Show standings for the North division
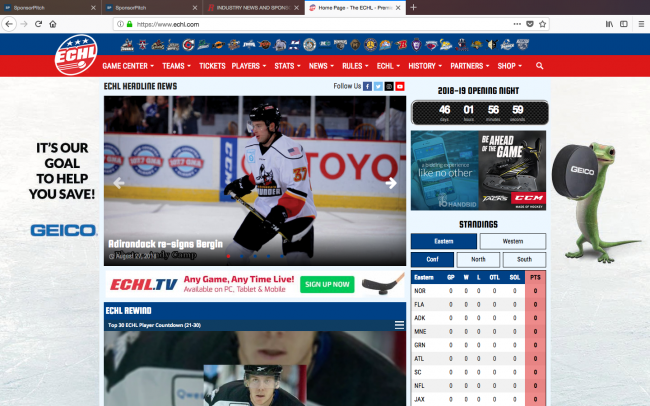The width and height of the screenshot is (650, 406). 478,259
